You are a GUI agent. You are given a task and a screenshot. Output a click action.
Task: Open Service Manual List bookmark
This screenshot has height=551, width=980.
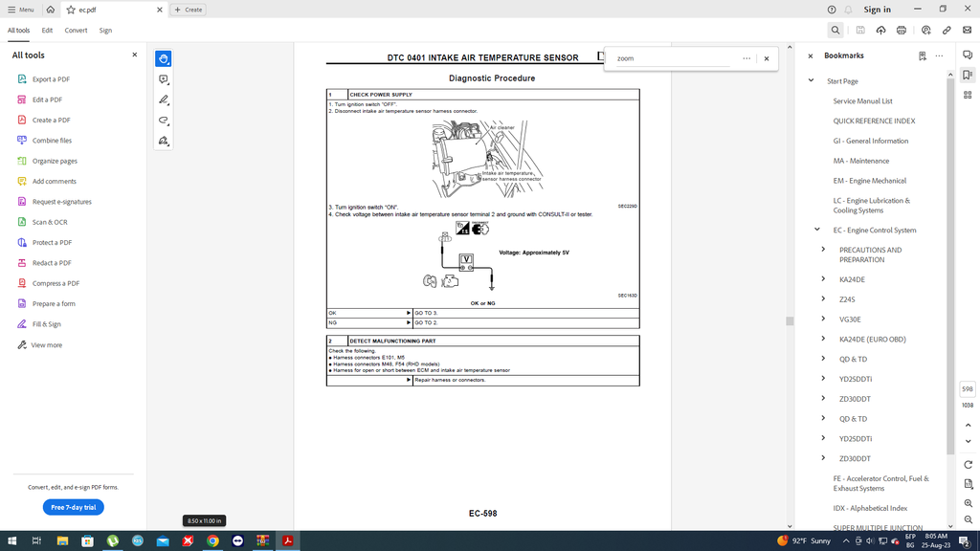pos(862,100)
